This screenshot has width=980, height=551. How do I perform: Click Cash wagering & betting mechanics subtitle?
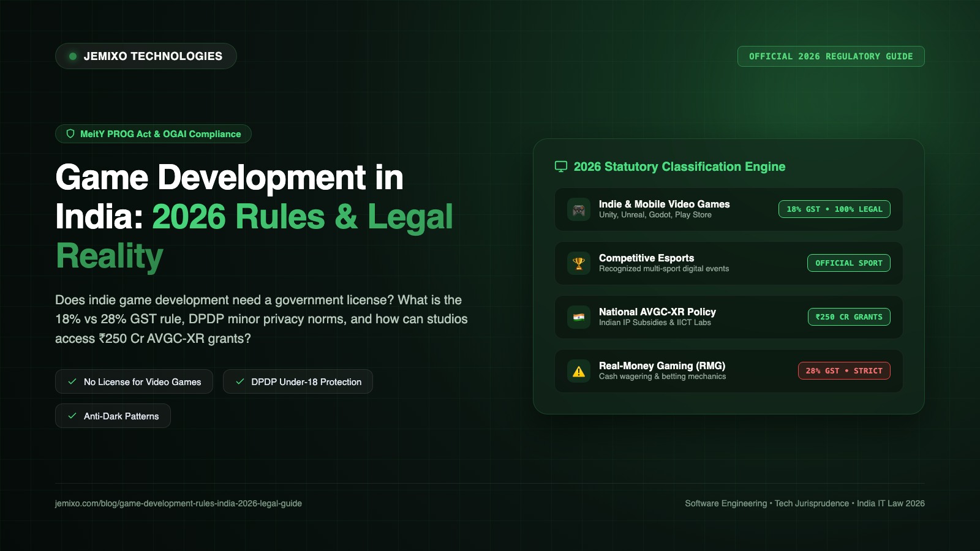[662, 377]
